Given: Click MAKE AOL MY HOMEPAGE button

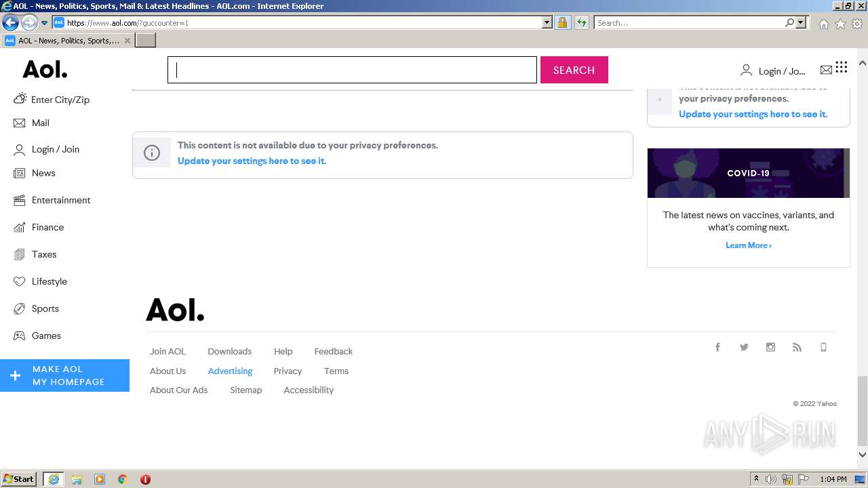Looking at the screenshot, I should (x=64, y=375).
